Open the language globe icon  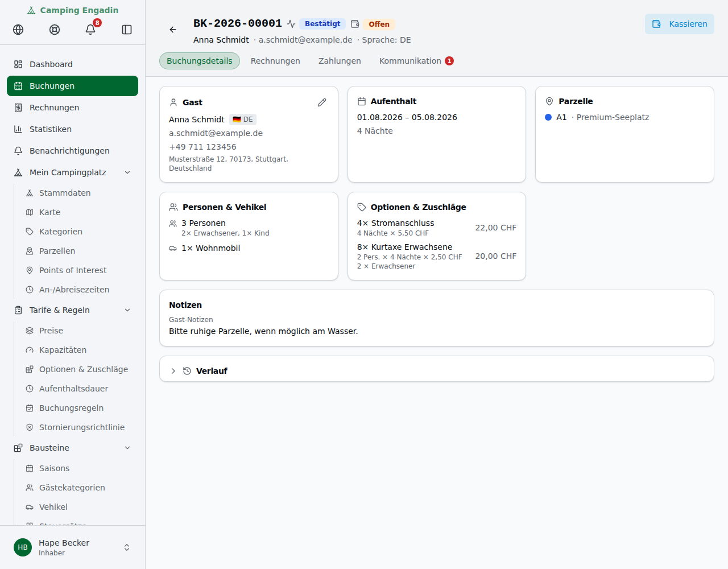coord(18,30)
